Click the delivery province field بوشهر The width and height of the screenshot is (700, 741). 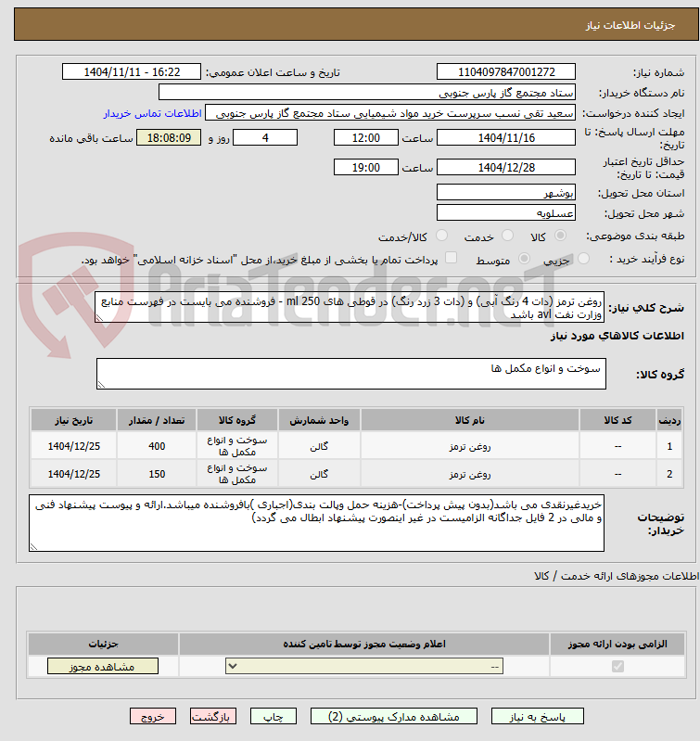pos(506,192)
